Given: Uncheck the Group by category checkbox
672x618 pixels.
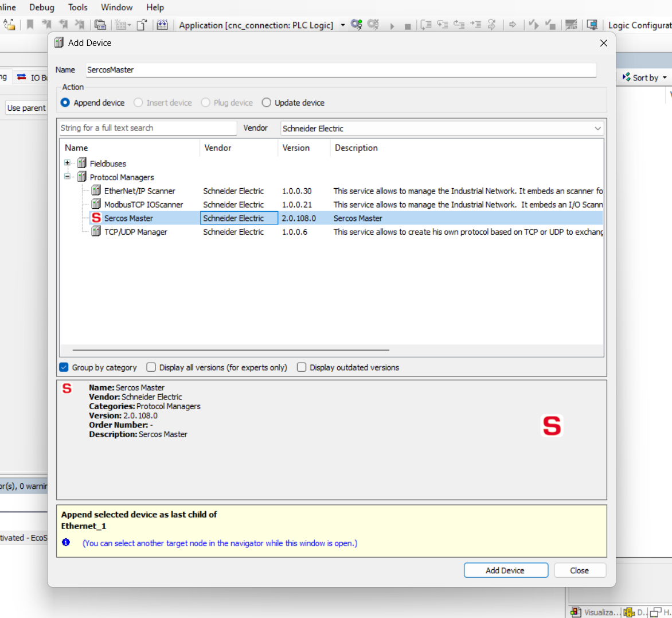Looking at the screenshot, I should [64, 367].
